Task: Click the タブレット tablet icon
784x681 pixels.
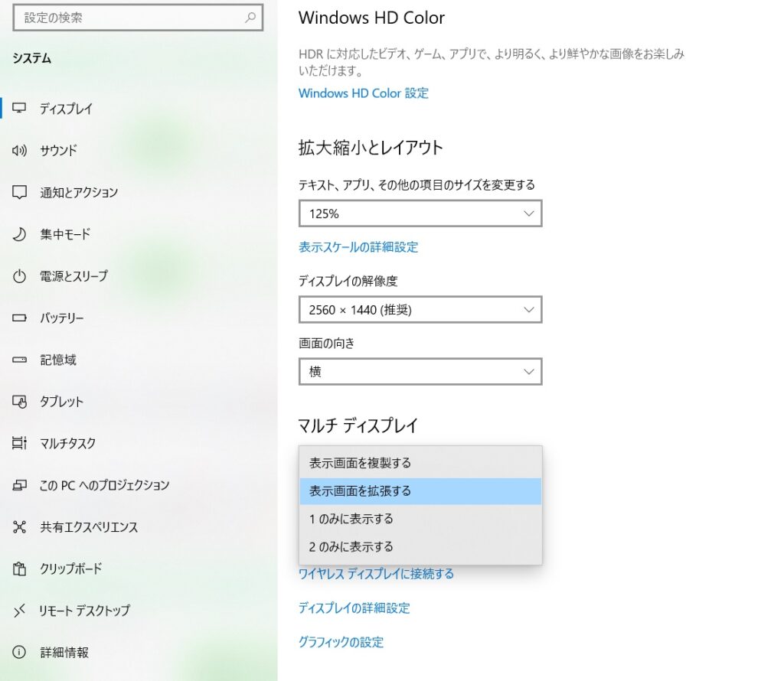Action: pos(19,401)
